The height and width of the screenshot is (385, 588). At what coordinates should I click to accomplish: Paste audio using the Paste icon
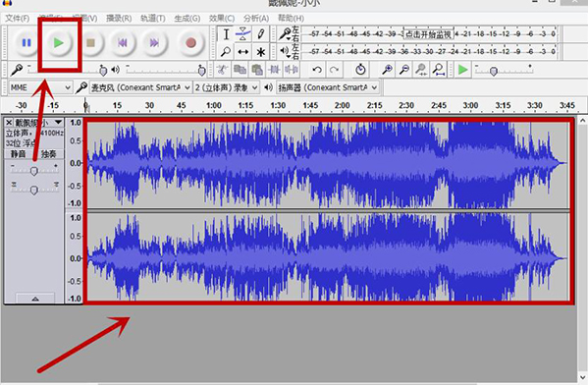(x=257, y=70)
